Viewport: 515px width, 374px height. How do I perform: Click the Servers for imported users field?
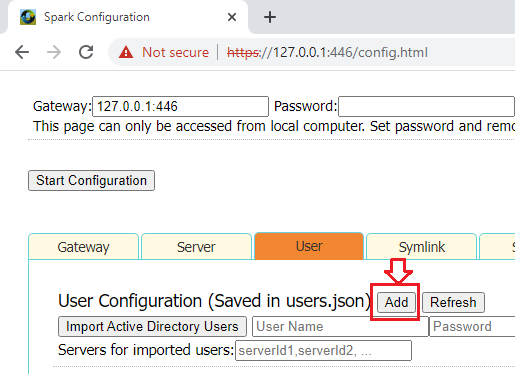323,350
